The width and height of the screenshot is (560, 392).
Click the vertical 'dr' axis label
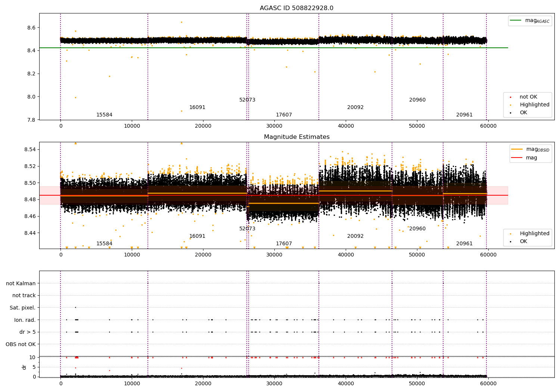(x=24, y=367)
